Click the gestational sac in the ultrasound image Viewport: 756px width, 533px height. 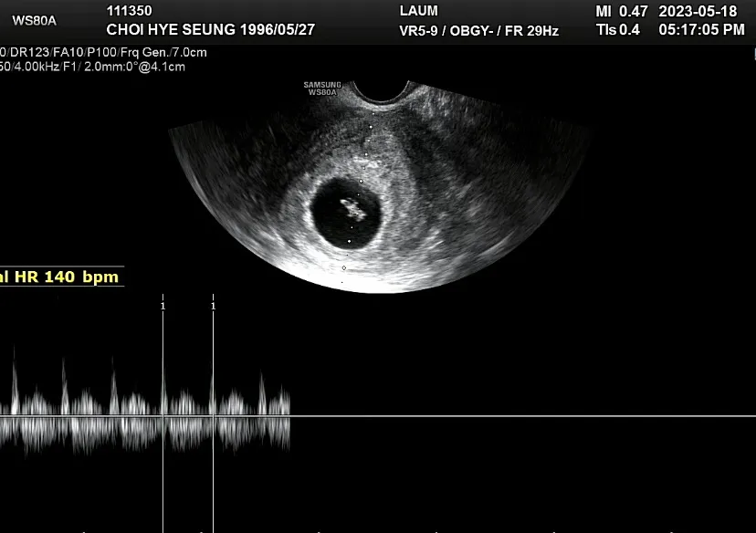346,213
